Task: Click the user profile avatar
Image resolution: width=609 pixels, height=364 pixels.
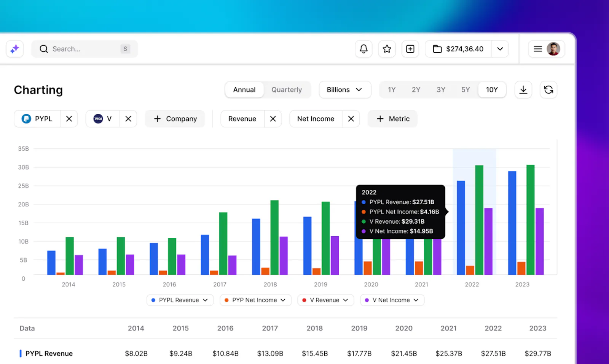Action: [x=553, y=49]
